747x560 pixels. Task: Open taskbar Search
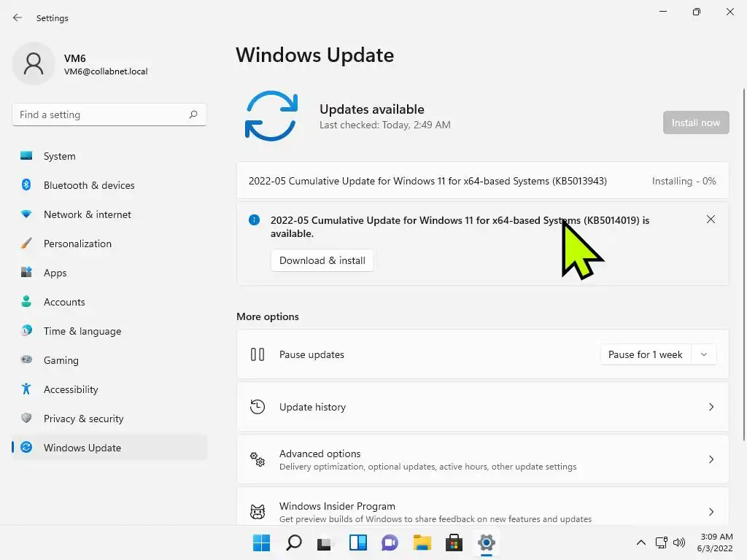[293, 542]
